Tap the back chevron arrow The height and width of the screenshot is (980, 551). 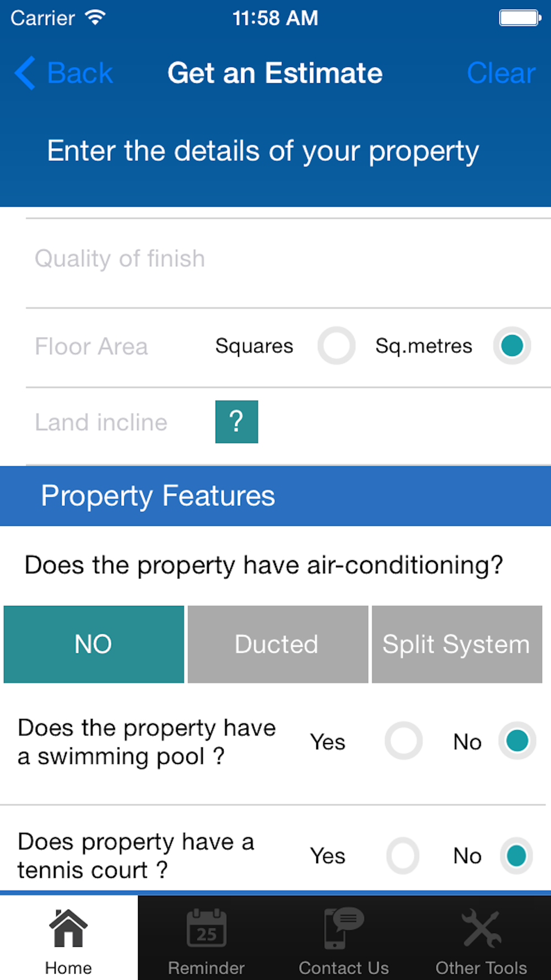tap(25, 73)
